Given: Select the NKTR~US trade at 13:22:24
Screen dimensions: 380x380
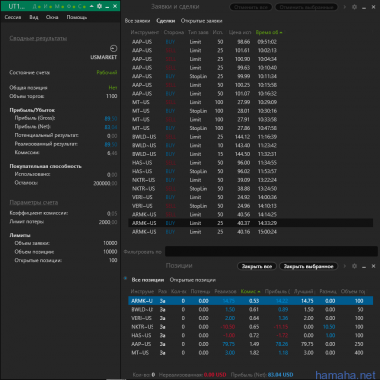Looking at the screenshot, I should pyautogui.click(x=250, y=180).
